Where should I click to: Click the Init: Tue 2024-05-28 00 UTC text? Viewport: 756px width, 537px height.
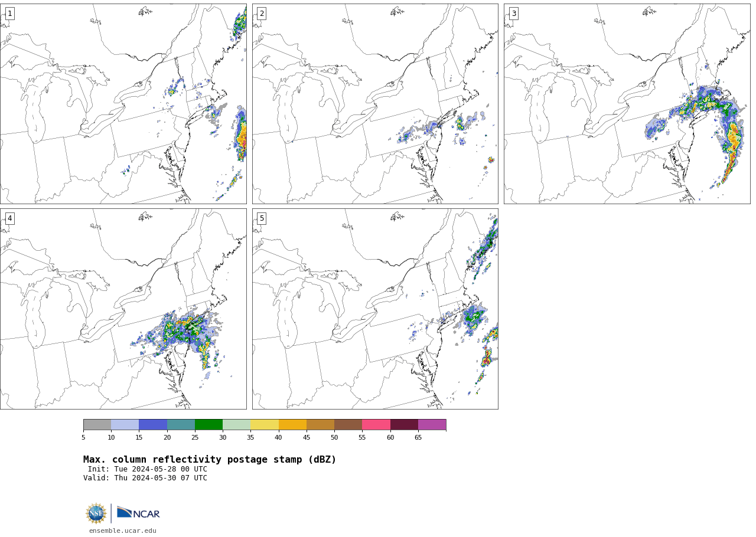[x=148, y=470]
